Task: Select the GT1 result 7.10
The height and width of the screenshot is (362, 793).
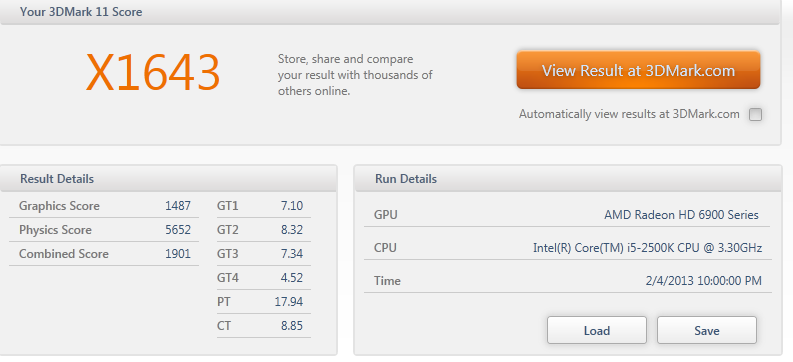Action: 292,206
